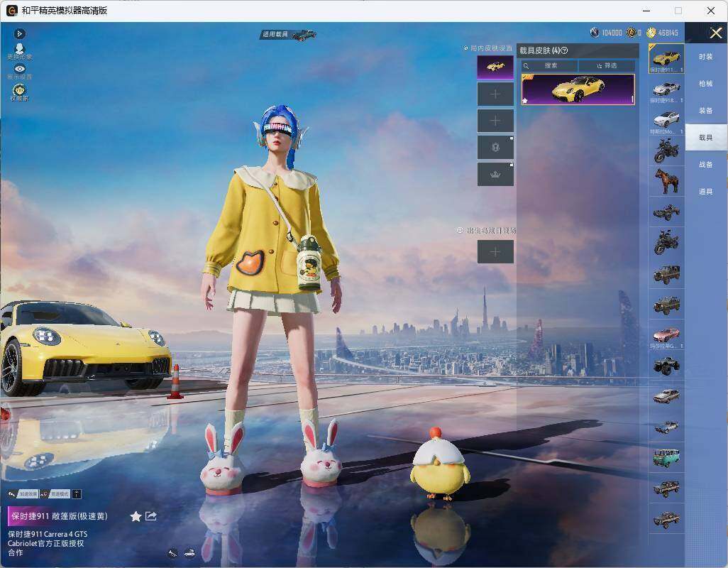Add an item under the entrance effect section
This screenshot has width=728, height=568.
point(495,252)
